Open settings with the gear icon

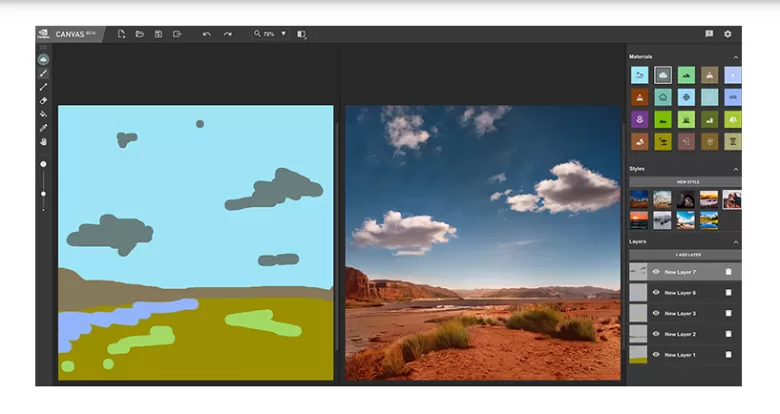pyautogui.click(x=728, y=34)
